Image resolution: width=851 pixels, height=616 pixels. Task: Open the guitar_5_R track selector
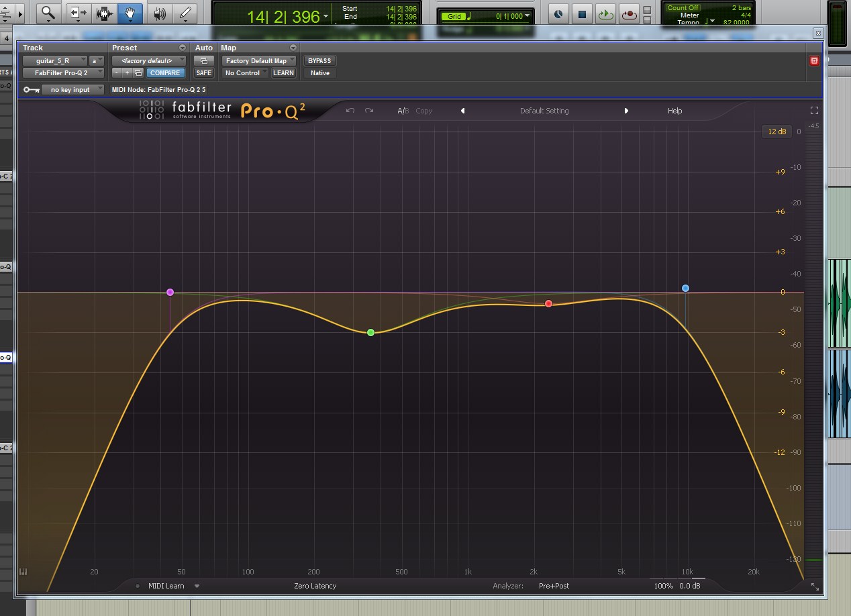(55, 60)
